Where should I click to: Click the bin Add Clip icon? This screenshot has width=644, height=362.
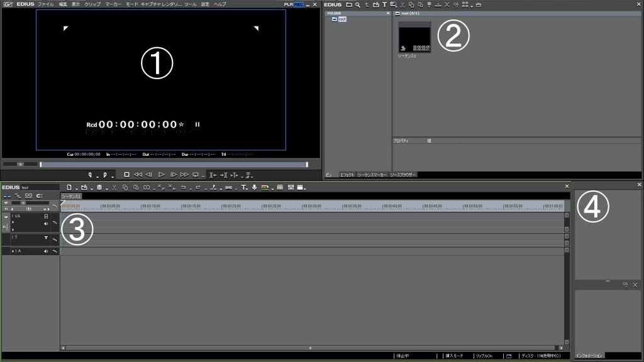pyautogui.click(x=375, y=4)
